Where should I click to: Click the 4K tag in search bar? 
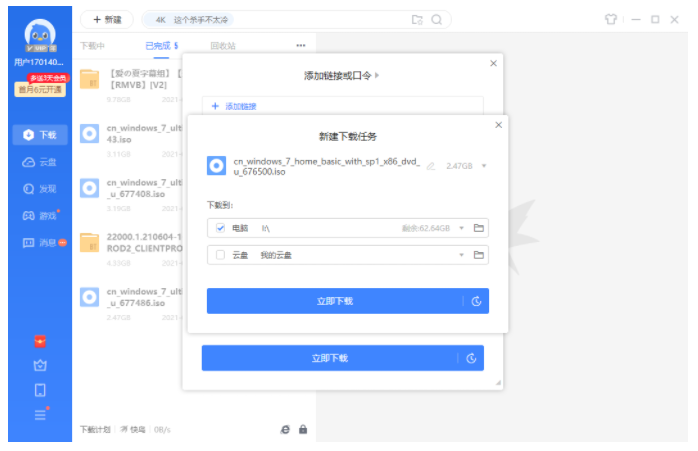(161, 20)
